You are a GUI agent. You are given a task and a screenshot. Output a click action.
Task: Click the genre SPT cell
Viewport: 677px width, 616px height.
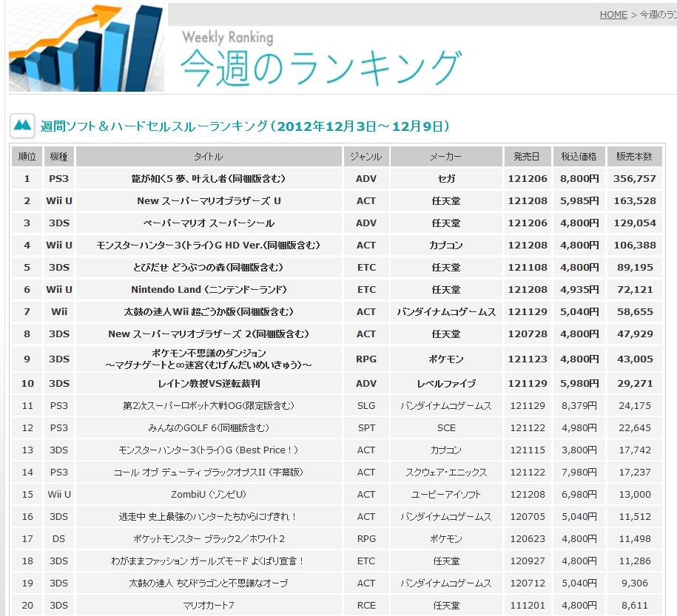[x=366, y=427]
